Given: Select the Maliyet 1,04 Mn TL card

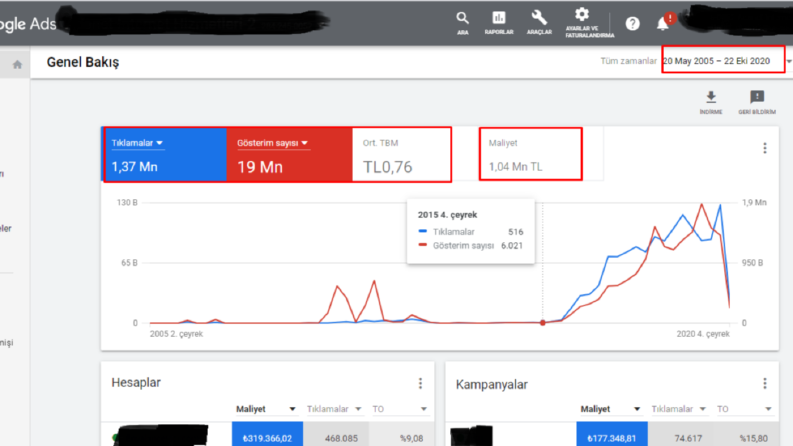Looking at the screenshot, I should (531, 154).
